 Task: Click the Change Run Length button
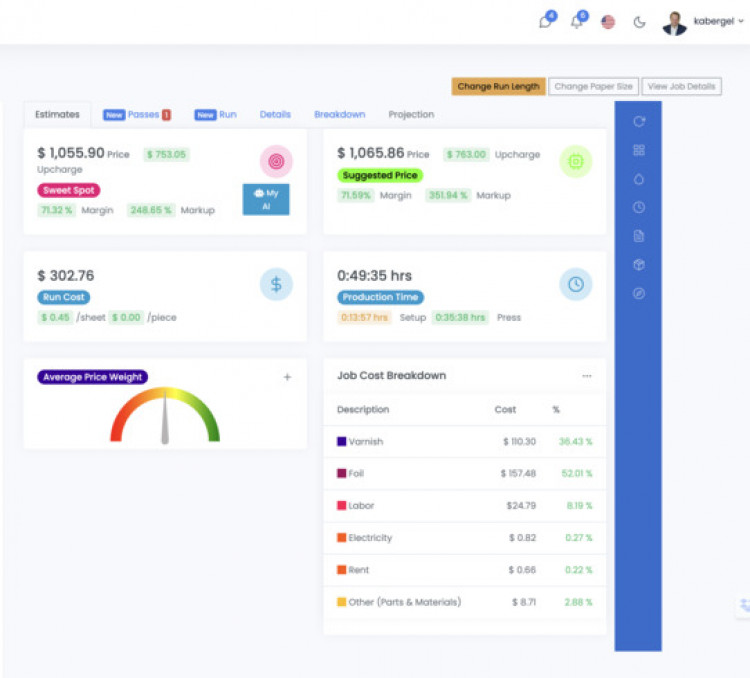(498, 87)
